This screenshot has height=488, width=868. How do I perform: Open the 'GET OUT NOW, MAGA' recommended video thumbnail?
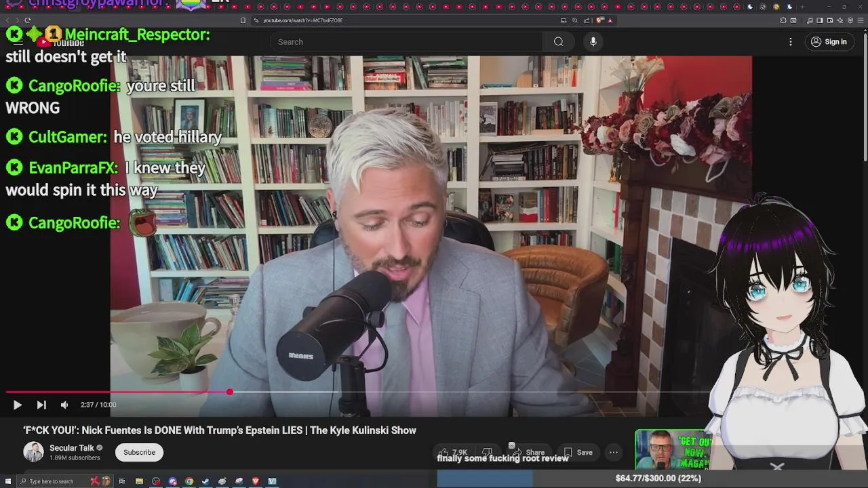[673, 450]
